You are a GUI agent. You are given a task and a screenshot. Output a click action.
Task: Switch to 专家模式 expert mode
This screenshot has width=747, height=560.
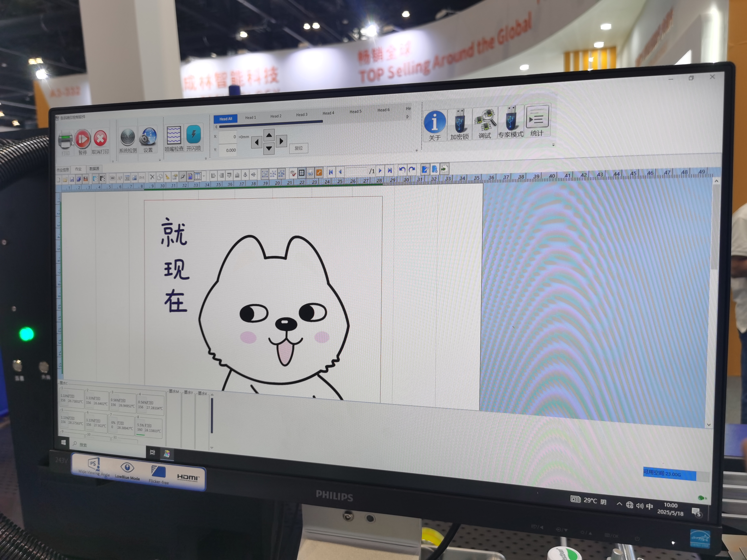[x=511, y=122]
